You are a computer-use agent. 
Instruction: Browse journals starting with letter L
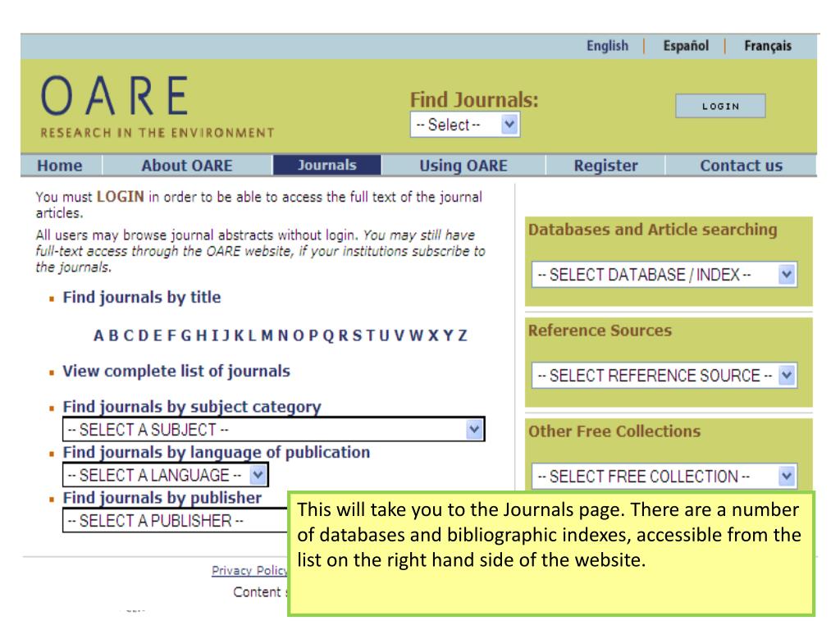tap(252, 336)
